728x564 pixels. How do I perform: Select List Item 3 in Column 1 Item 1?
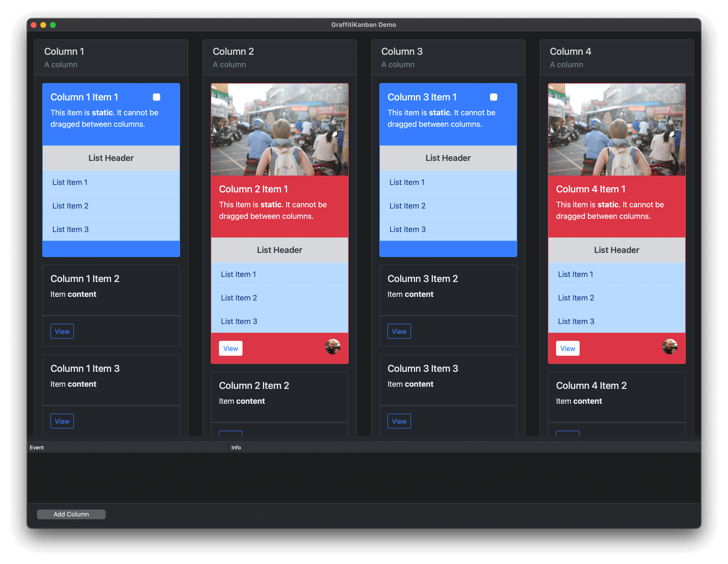pos(111,229)
